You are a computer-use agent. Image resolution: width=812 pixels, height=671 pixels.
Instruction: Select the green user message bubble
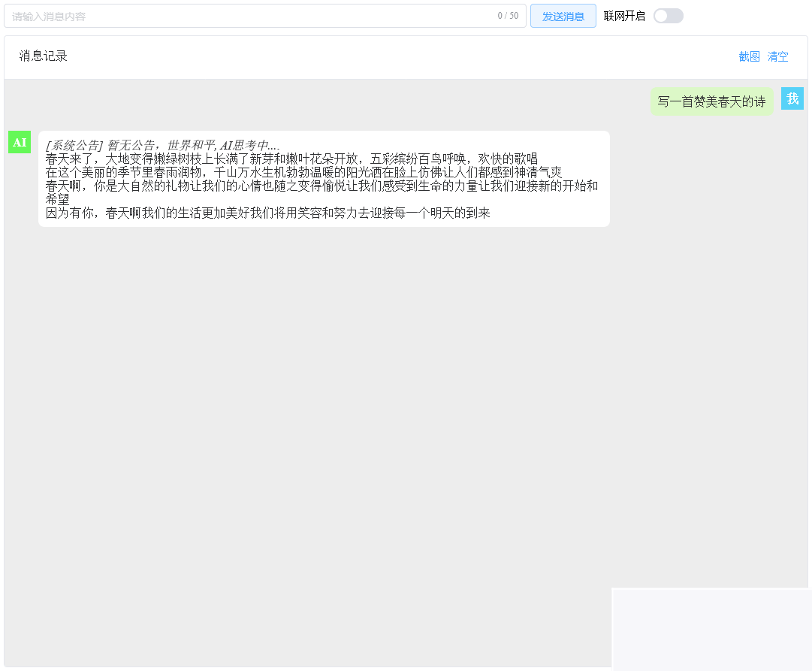pos(711,100)
